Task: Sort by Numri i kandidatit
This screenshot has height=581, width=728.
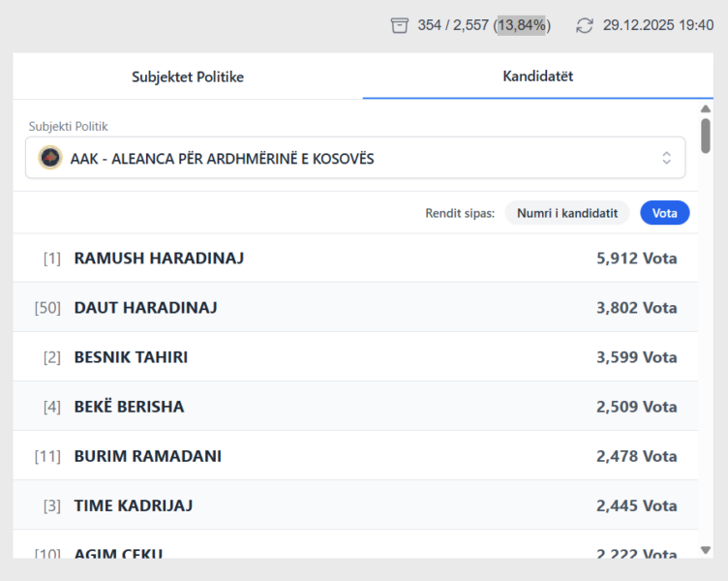Action: [x=567, y=213]
